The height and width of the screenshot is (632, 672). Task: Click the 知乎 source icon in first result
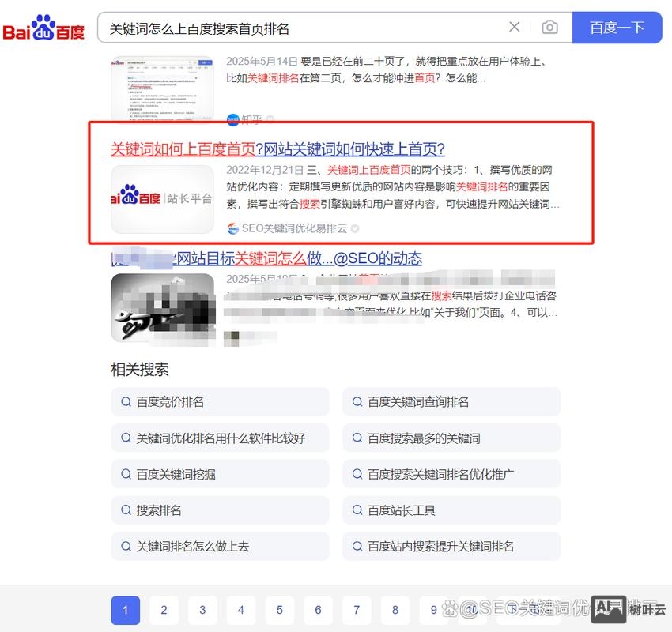[234, 119]
